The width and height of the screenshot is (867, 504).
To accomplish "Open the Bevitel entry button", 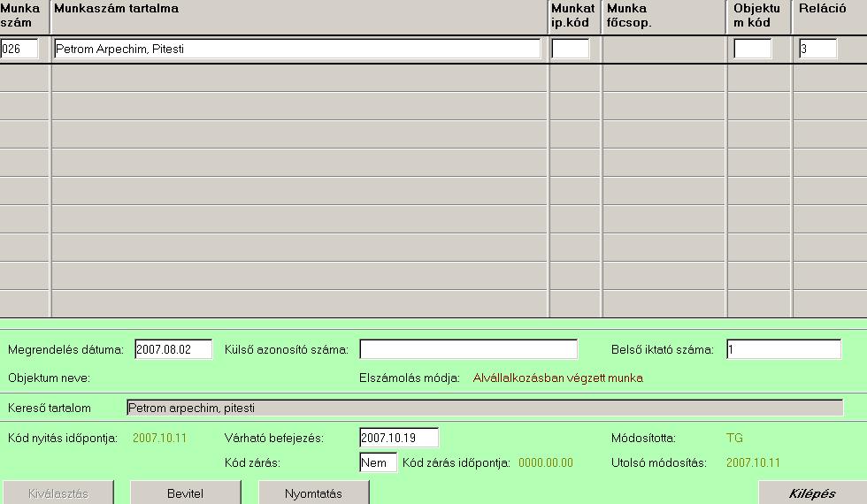I will pos(185,493).
